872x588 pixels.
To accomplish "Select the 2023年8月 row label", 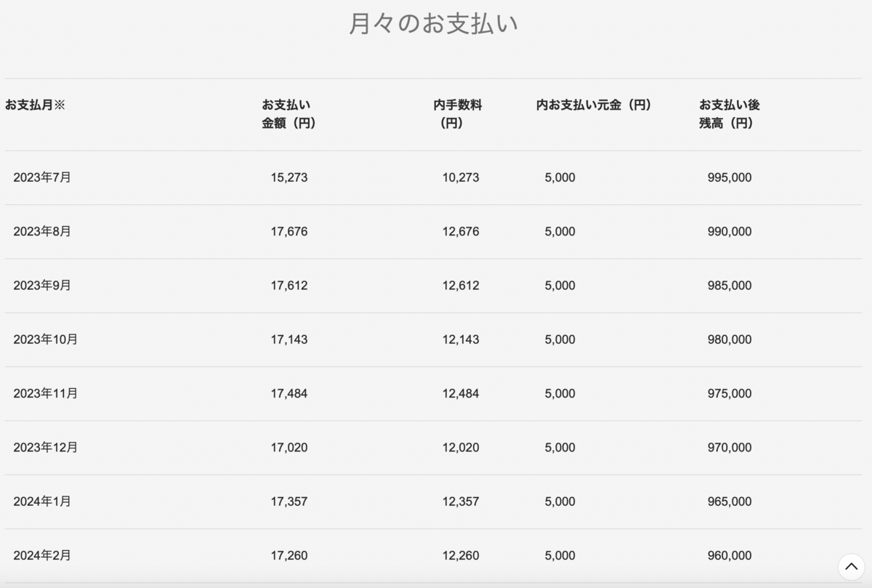I will (42, 231).
